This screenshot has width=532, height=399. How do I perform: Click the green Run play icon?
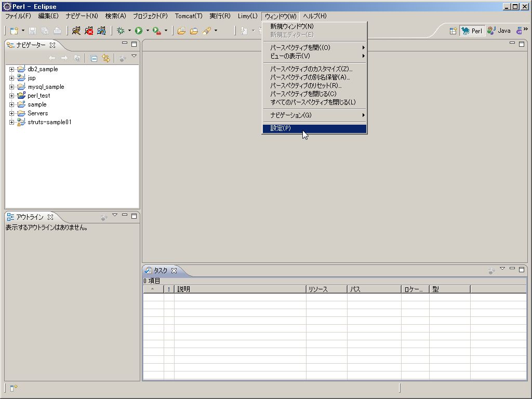coord(139,31)
